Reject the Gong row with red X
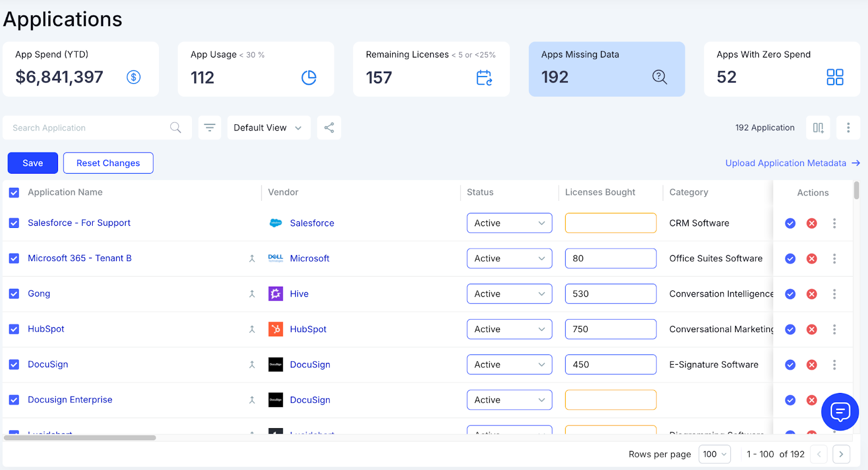This screenshot has height=470, width=868. (x=812, y=294)
